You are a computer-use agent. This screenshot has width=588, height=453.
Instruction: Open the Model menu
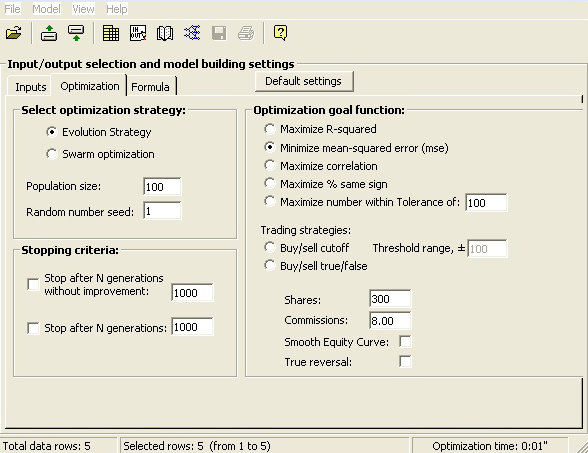pos(46,9)
